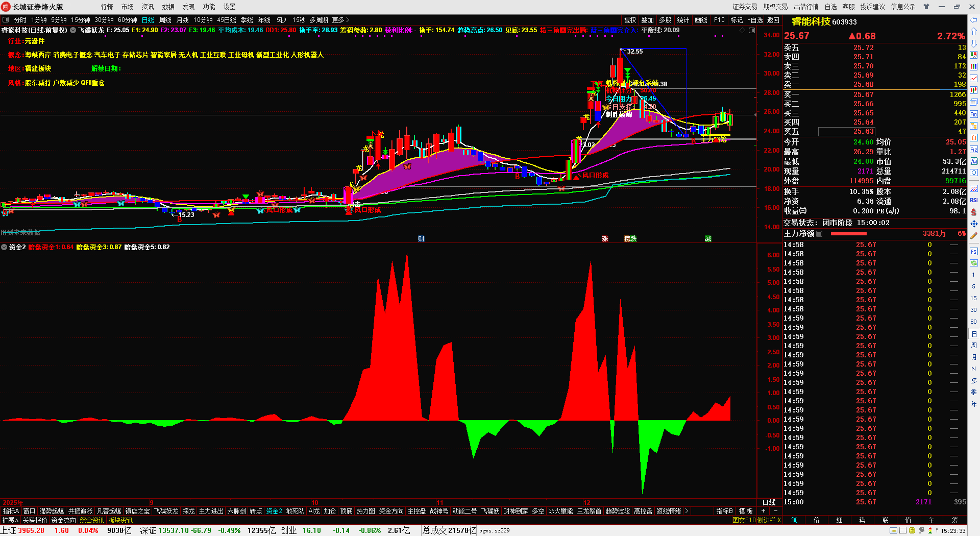Click the minus zoom button under 日线
This screenshot has height=536, width=980.
point(776,511)
